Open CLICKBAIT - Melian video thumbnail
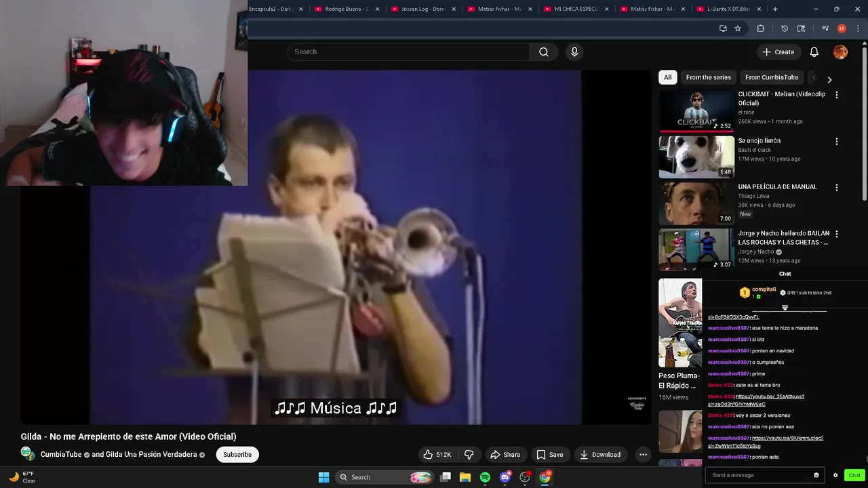 coord(696,110)
